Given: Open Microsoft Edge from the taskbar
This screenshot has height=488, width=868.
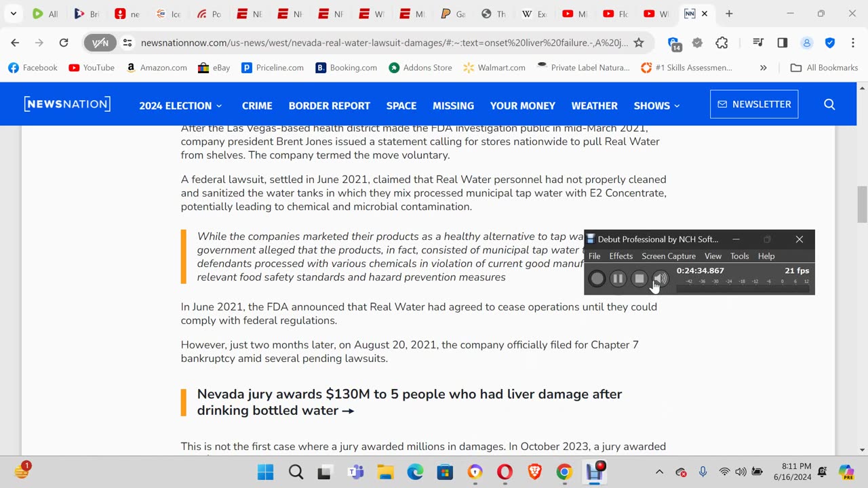Looking at the screenshot, I should click(415, 472).
